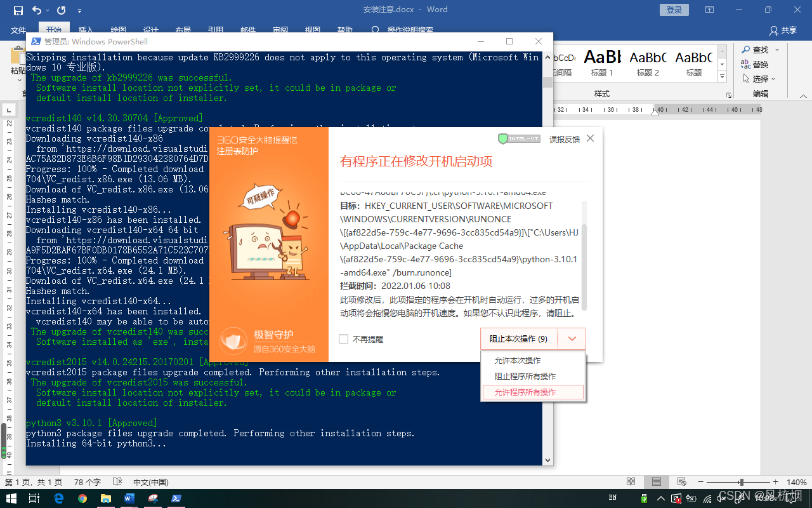Screen dimensions: 812x508
Task: Open the Windows PowerShell taskbar icon
Action: (x=176, y=500)
